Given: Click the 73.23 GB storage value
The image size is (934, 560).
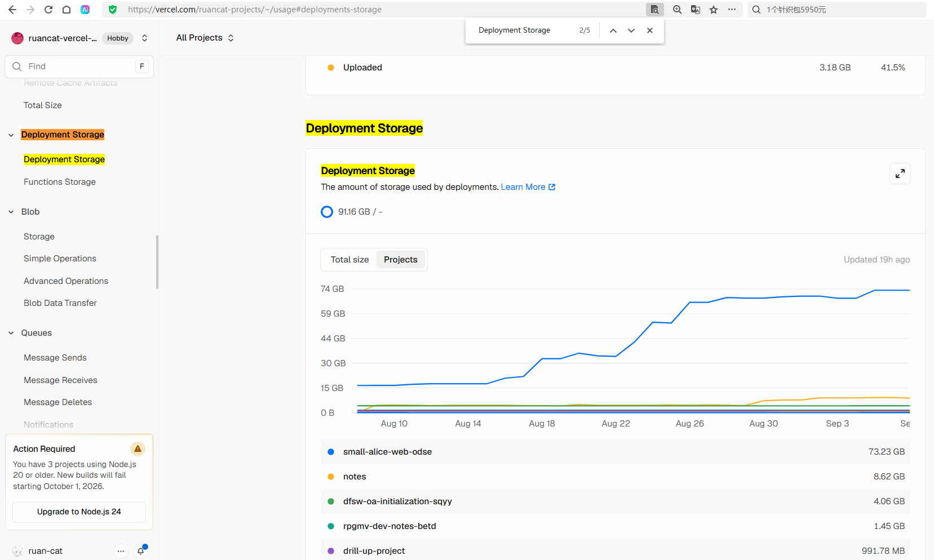Looking at the screenshot, I should pos(887,452).
